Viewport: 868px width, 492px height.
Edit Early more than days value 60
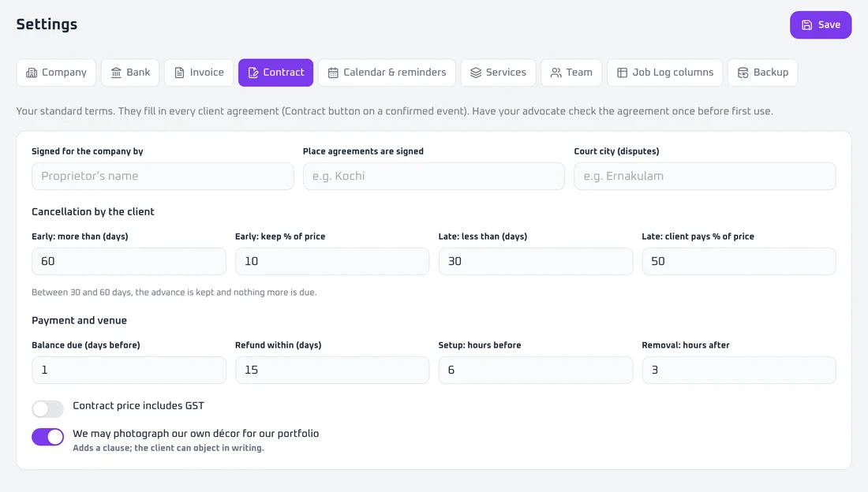(x=129, y=261)
